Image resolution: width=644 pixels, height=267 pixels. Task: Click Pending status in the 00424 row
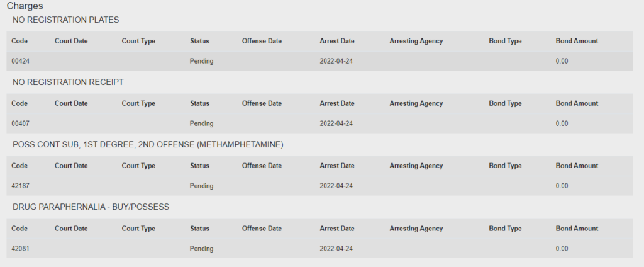pos(201,61)
